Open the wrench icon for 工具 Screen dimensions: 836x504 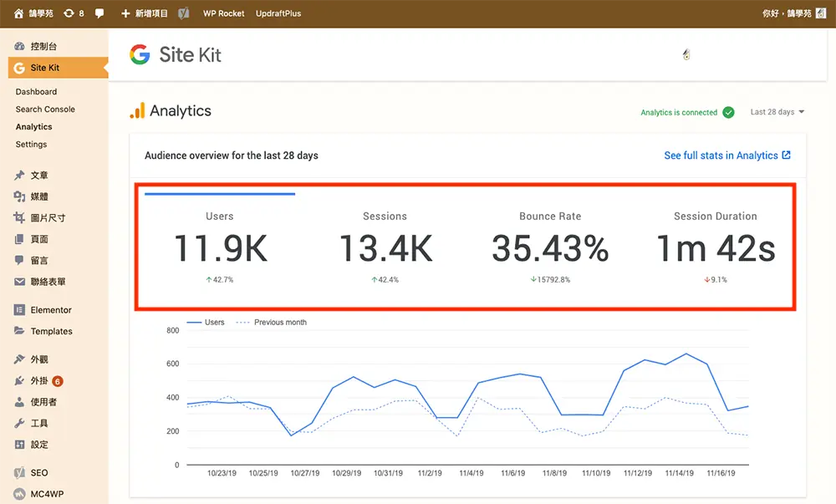click(x=20, y=424)
